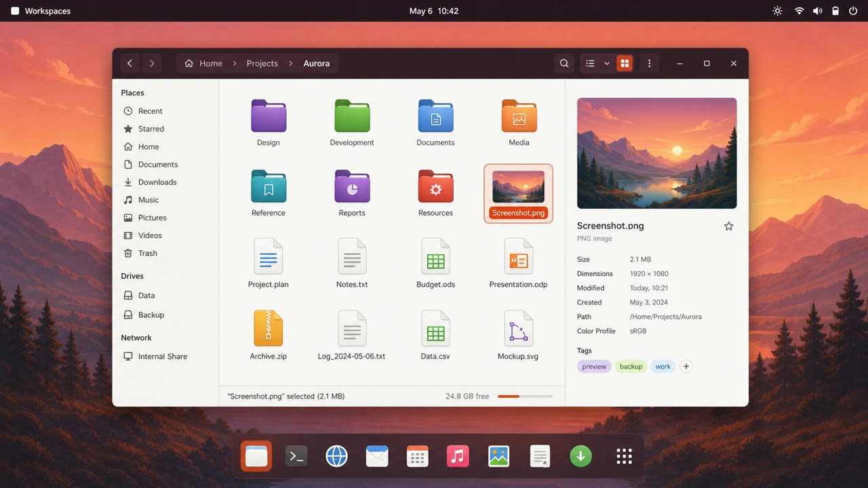Open the Reference folder
The image size is (868, 488).
coord(269,193)
